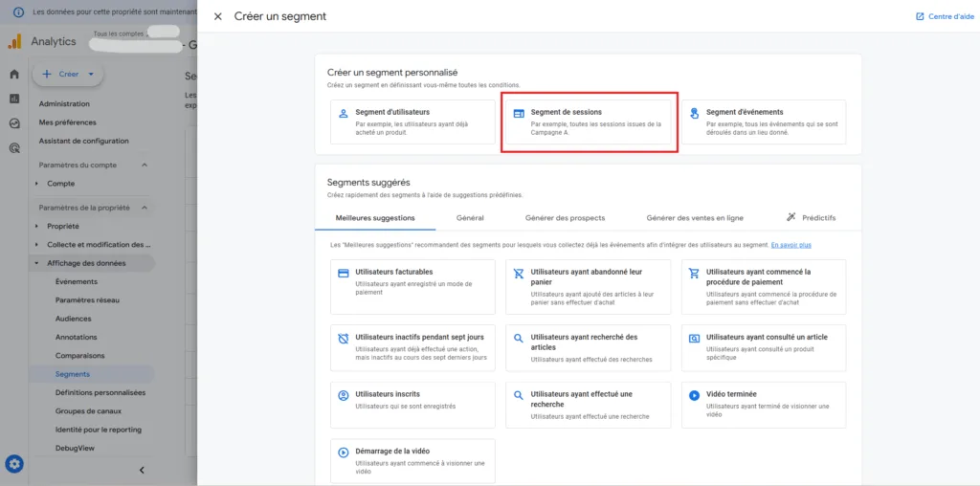980x486 pixels.
Task: Switch to the Général tab
Action: click(470, 218)
